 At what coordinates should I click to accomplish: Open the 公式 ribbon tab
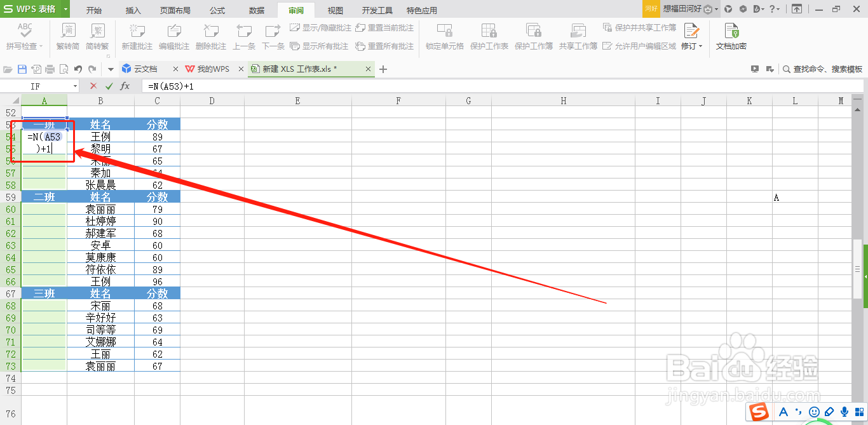click(x=217, y=10)
